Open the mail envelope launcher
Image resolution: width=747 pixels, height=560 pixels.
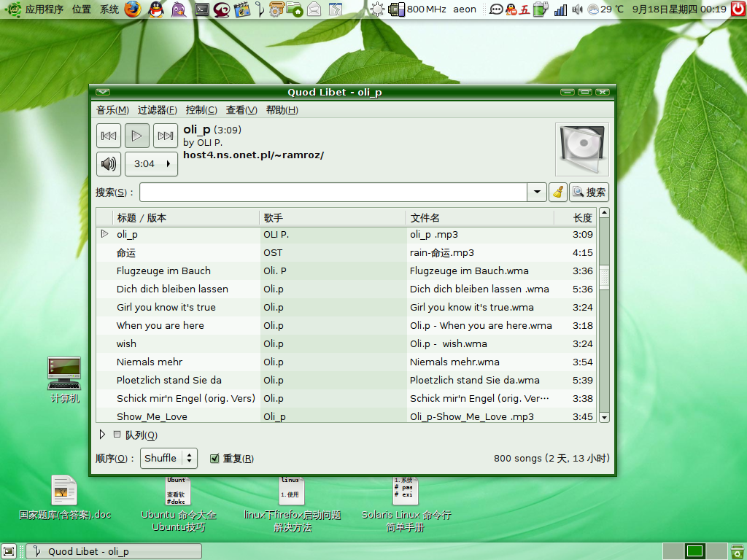(x=314, y=9)
